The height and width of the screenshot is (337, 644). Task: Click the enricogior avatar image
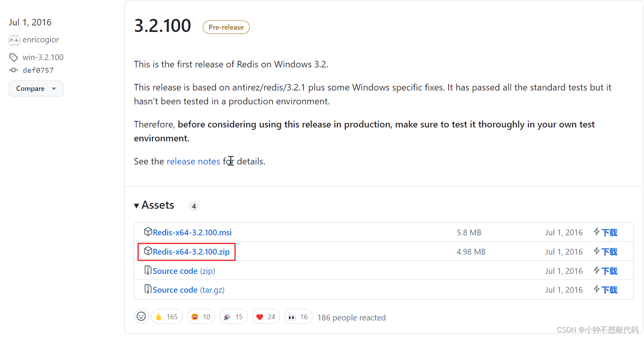tap(14, 40)
